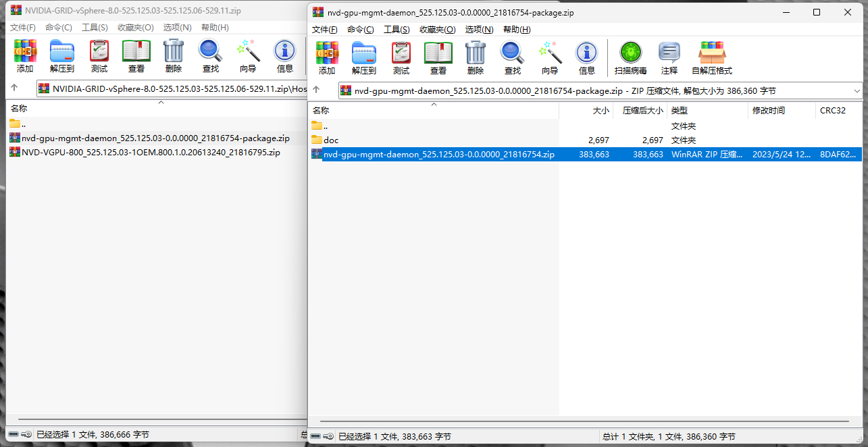Click Virus Scan (扫描病毒) icon

(x=631, y=57)
